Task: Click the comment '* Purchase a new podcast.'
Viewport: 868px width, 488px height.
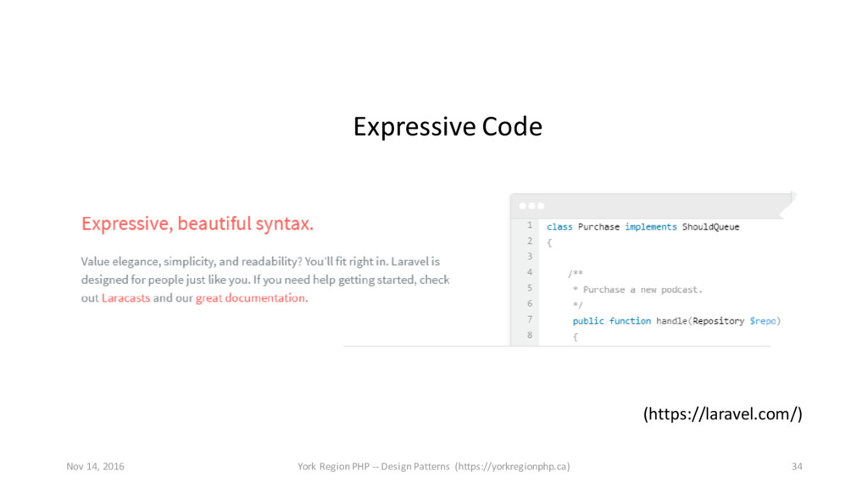Action: 637,290
